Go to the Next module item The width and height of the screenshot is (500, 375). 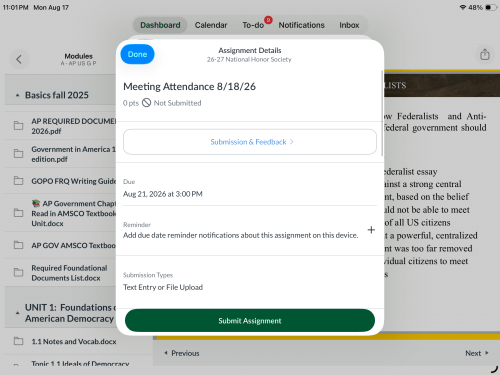point(477,353)
